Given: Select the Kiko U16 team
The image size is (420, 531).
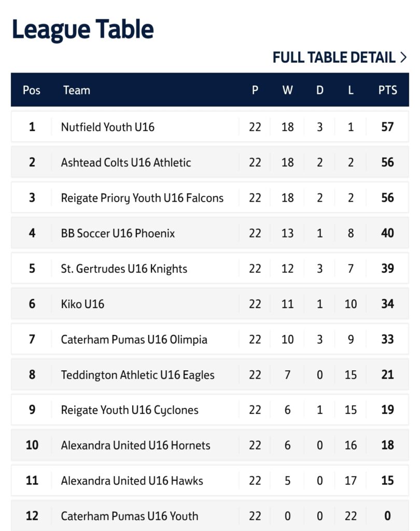Looking at the screenshot, I should point(82,304).
